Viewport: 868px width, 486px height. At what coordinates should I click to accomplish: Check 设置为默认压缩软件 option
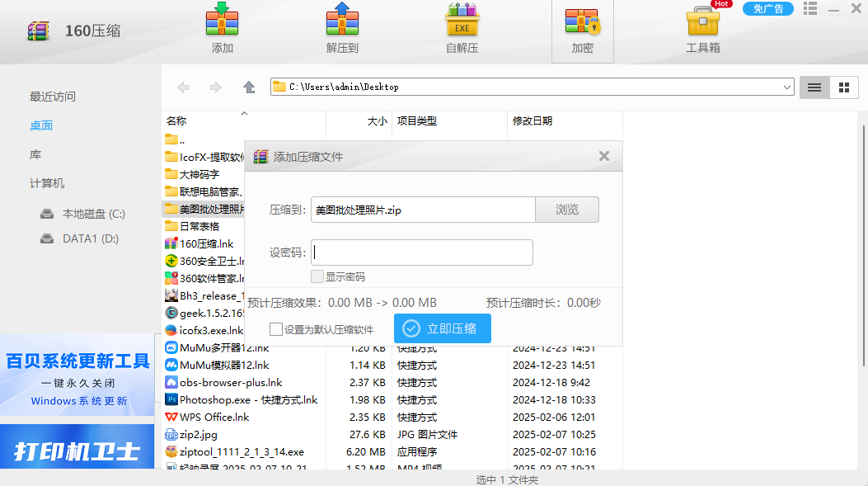click(x=276, y=328)
